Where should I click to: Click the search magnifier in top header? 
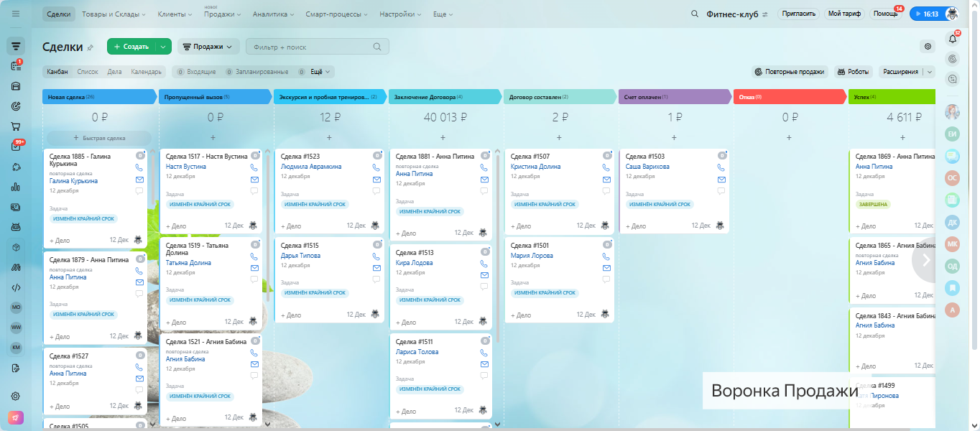click(694, 14)
